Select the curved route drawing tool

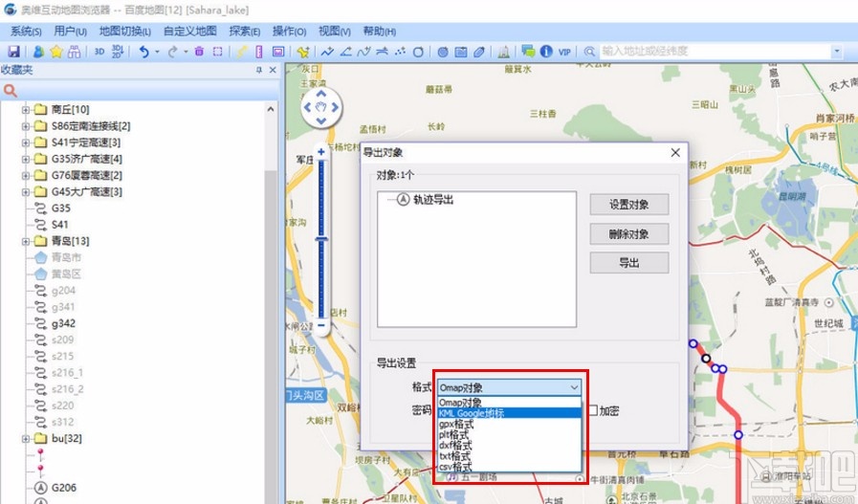point(363,52)
